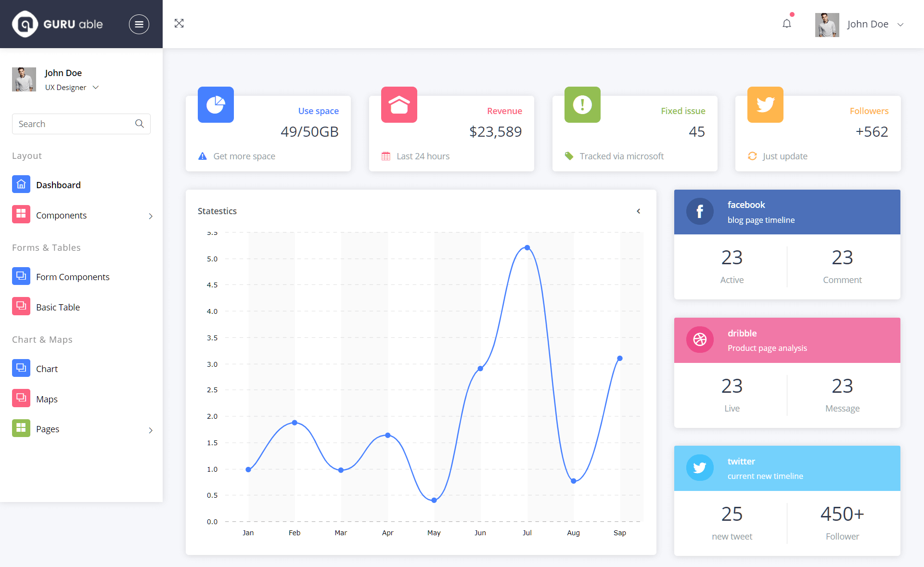Click the calendar icon next to Last 24 hours
Image resolution: width=924 pixels, height=567 pixels.
pos(385,156)
